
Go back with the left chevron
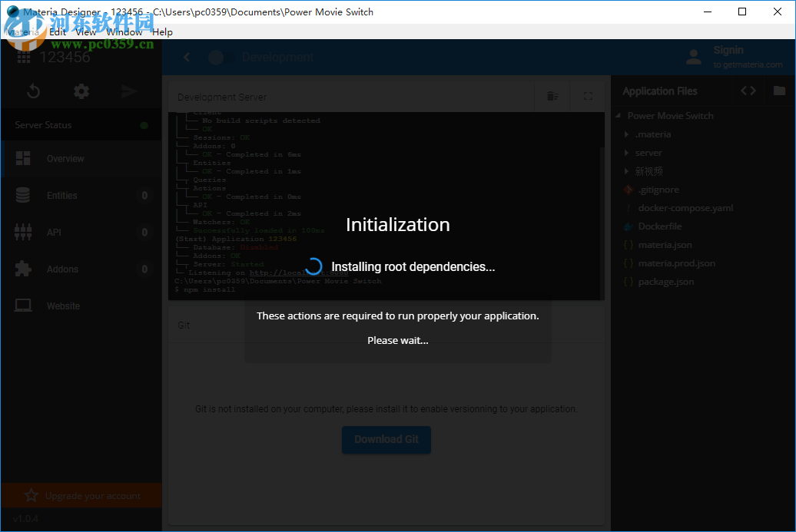pyautogui.click(x=187, y=58)
